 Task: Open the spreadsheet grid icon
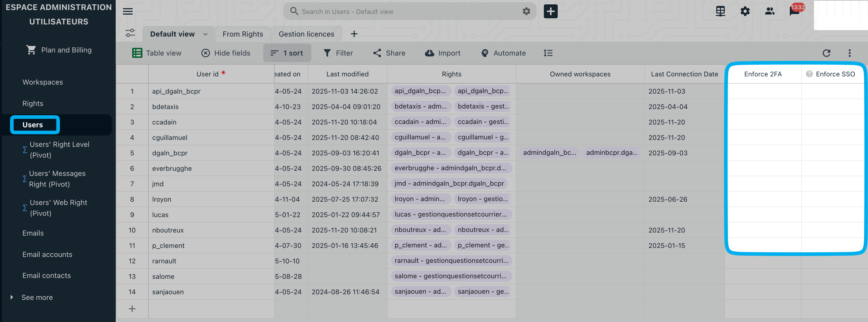pyautogui.click(x=720, y=12)
